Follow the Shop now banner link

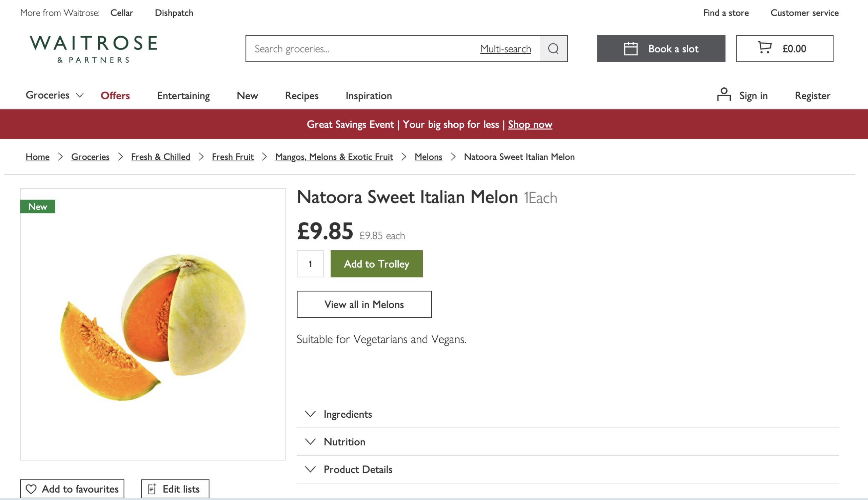click(530, 124)
